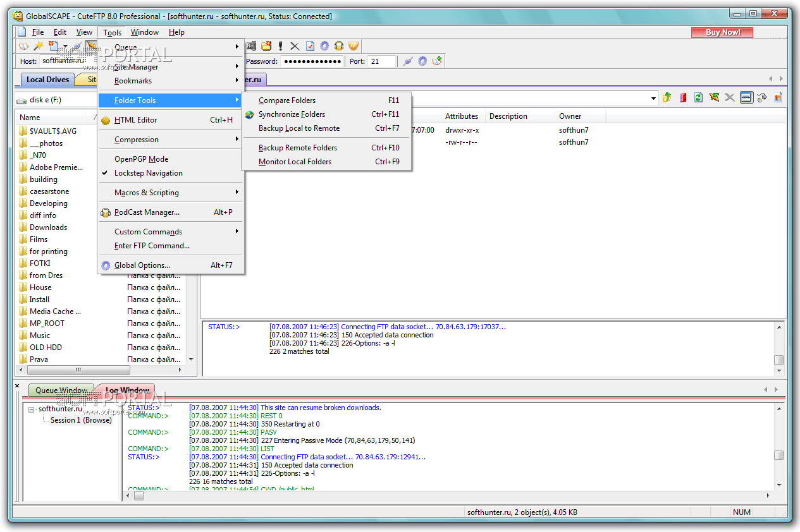Refresh the remote folder listing
Screen dimensions: 800x532
[698, 98]
